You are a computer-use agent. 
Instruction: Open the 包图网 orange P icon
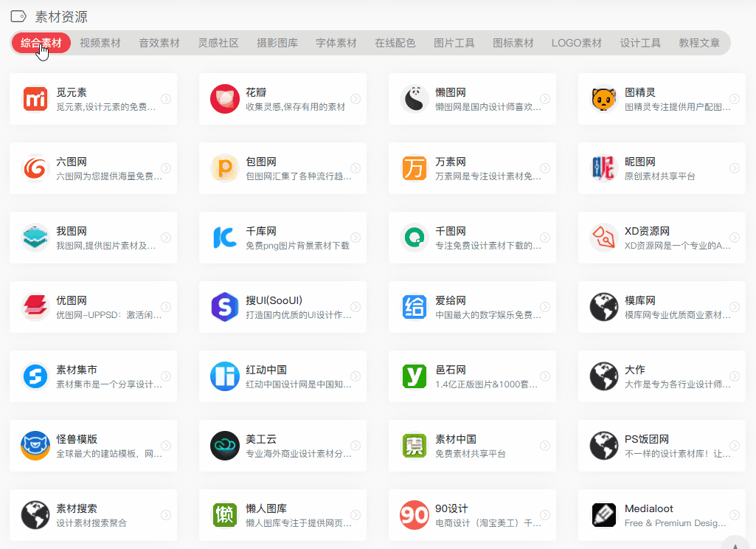pos(225,168)
